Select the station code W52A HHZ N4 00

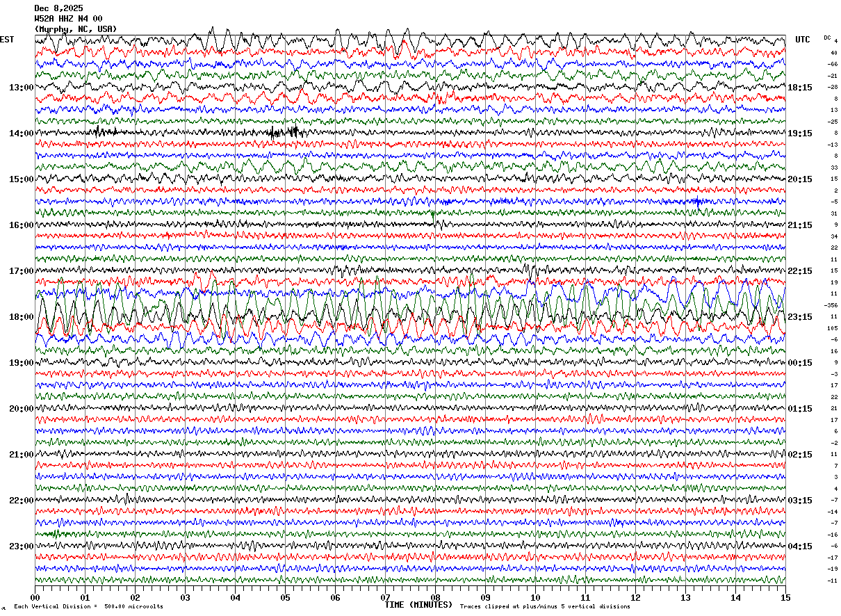tap(68, 19)
